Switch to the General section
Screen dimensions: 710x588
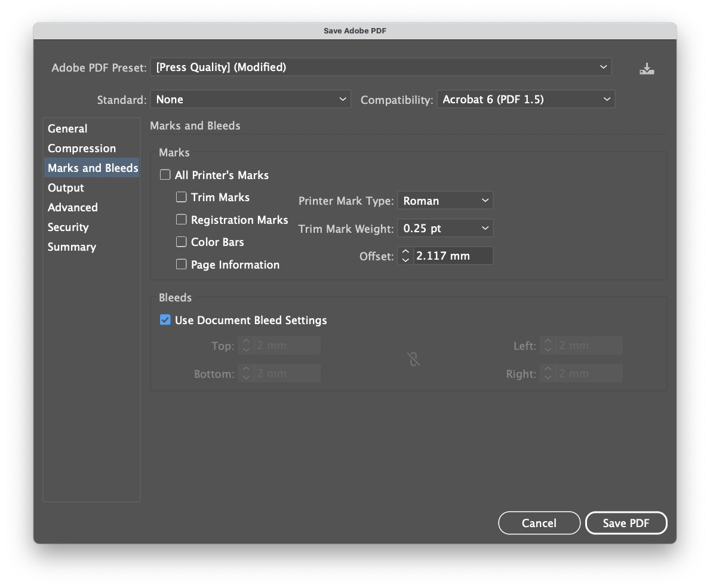point(91,128)
